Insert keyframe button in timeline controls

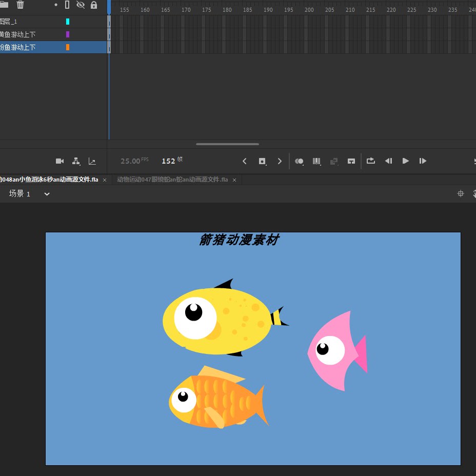tap(262, 161)
